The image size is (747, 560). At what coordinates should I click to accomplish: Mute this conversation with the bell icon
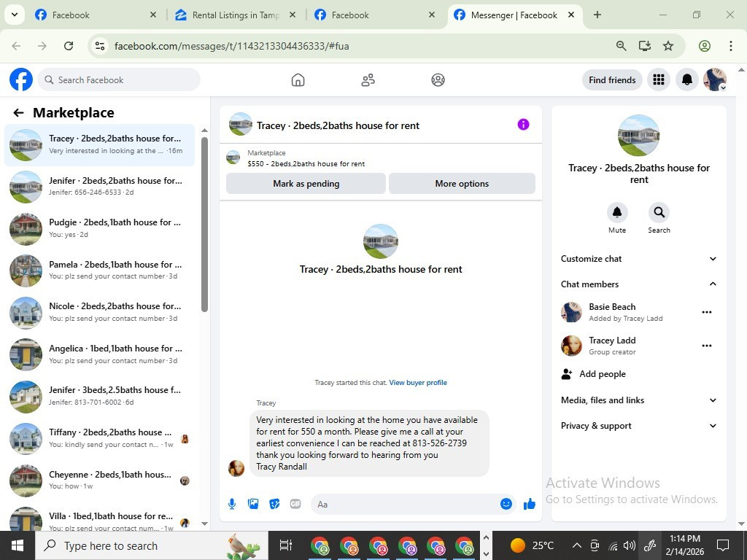(617, 212)
